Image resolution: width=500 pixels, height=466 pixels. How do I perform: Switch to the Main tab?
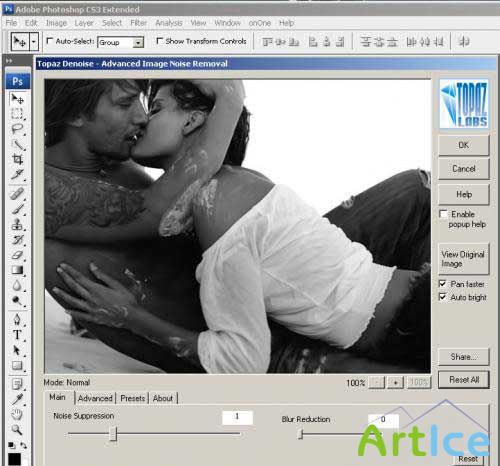pos(57,397)
